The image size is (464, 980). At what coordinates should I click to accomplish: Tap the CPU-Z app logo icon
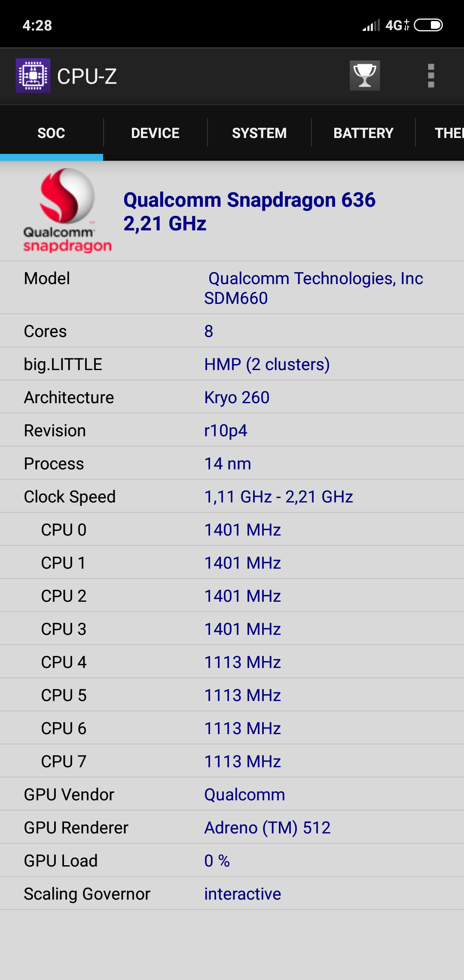33,76
